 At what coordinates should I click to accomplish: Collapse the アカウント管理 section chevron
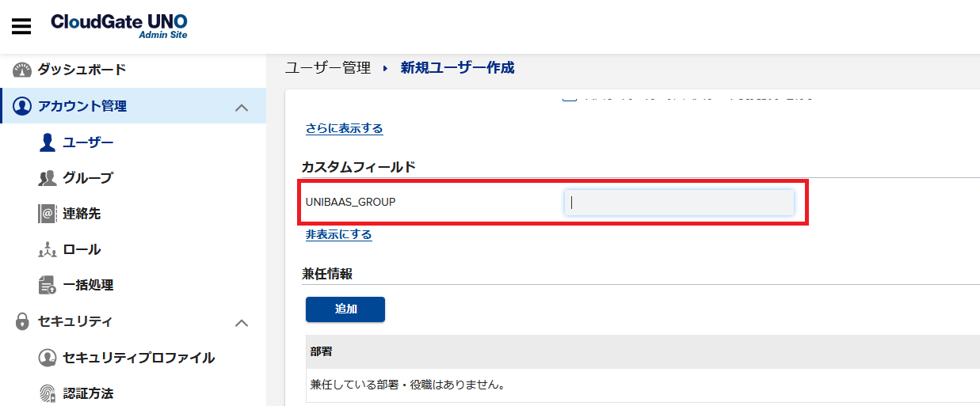tap(242, 108)
